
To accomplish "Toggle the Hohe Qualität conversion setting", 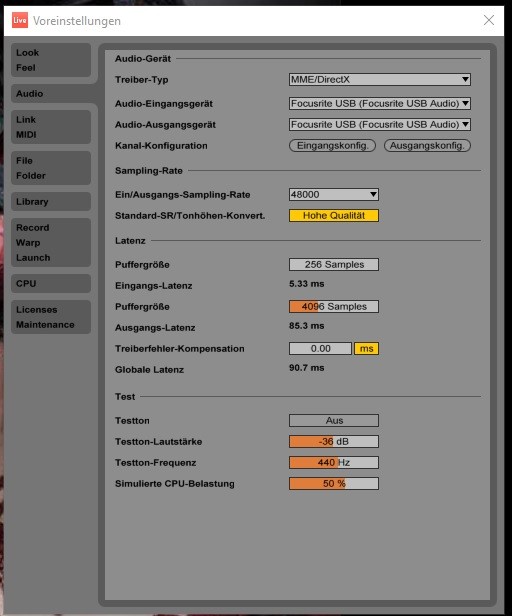I will pyautogui.click(x=334, y=216).
